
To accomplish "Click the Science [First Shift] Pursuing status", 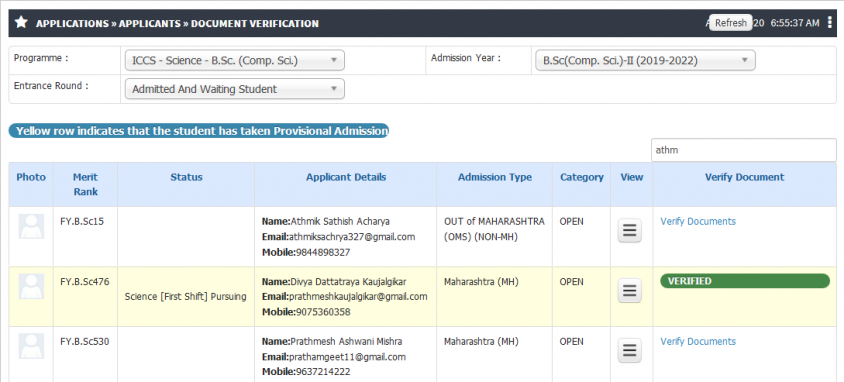I will pos(185,296).
